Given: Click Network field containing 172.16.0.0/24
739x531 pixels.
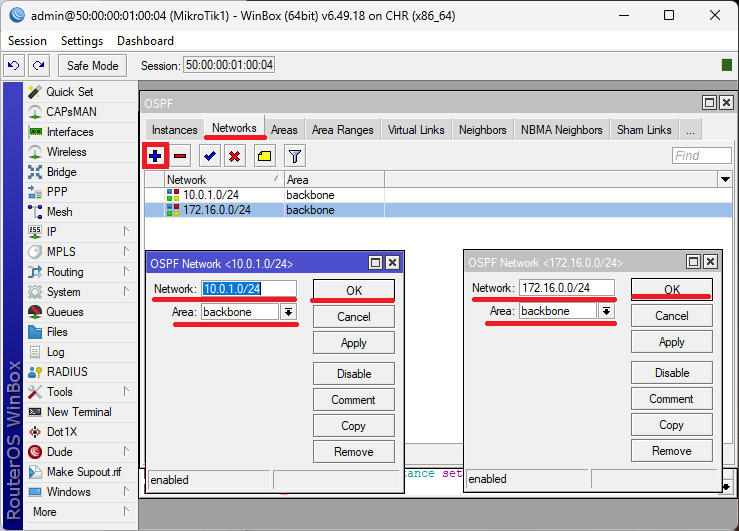Looking at the screenshot, I should [566, 288].
